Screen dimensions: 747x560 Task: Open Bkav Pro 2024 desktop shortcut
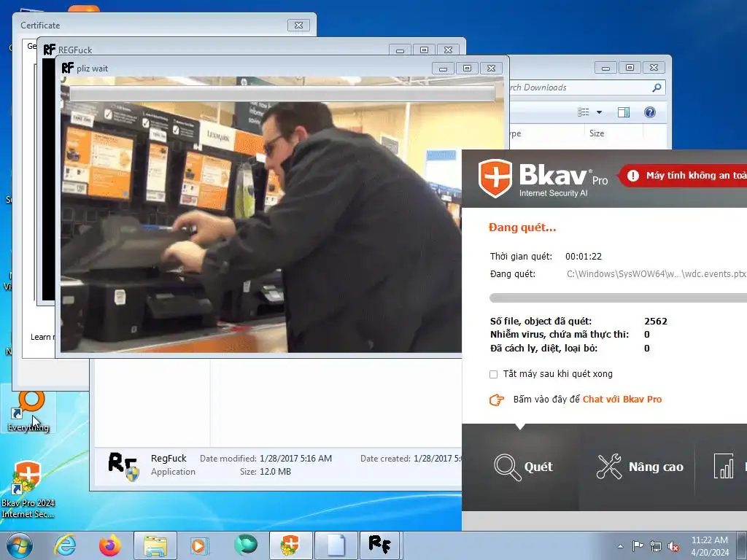pos(28,489)
